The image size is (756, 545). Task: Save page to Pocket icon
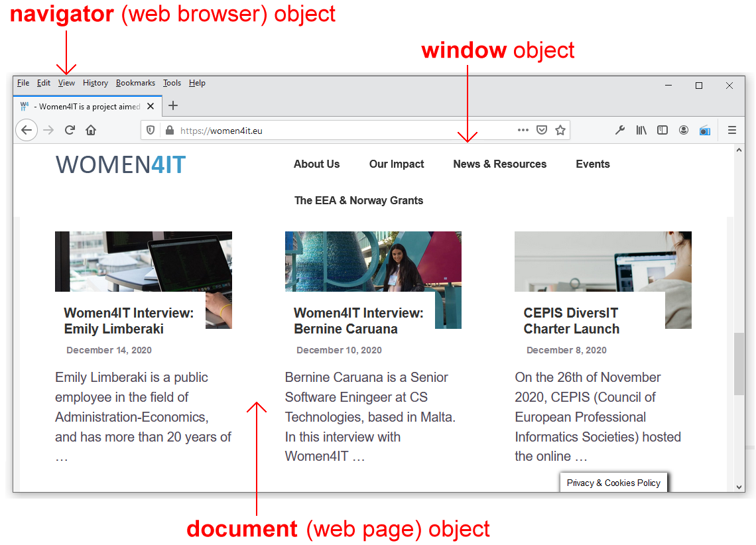pos(542,131)
